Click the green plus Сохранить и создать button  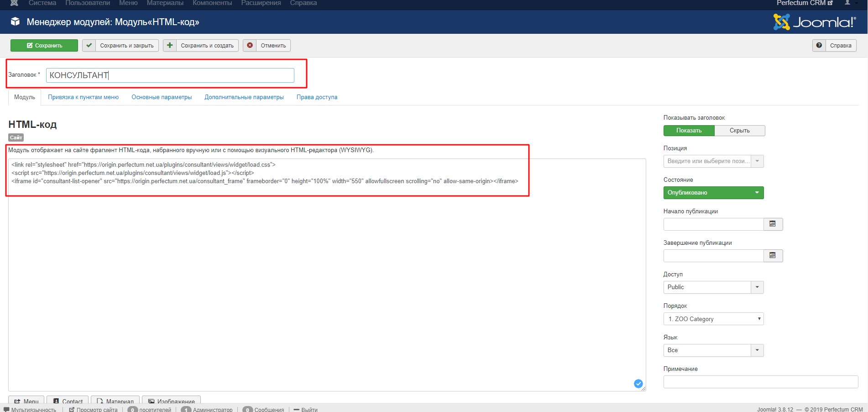click(x=201, y=45)
